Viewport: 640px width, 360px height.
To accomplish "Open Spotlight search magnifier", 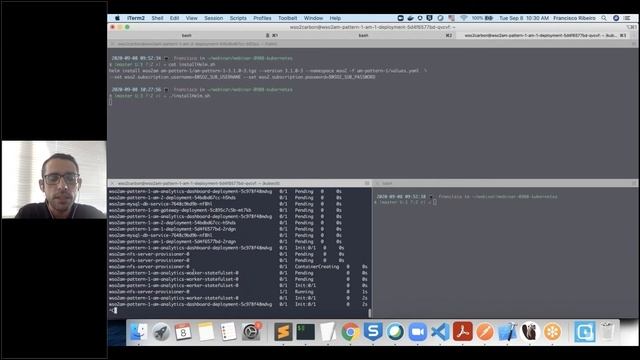I will point(604,18).
